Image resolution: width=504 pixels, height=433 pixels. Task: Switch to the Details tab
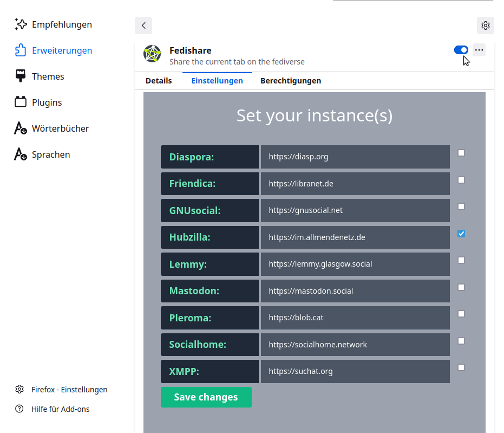click(x=159, y=81)
